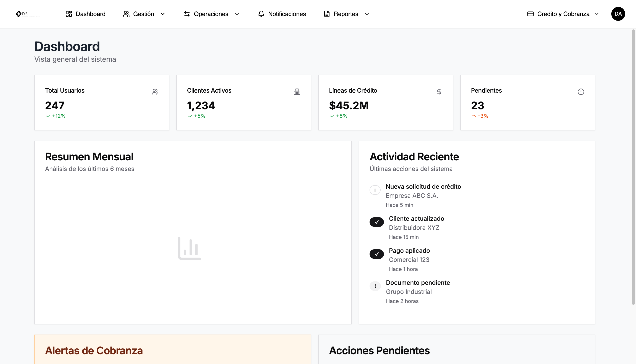Screen dimensions: 636x364
Task: Open the Credito y Cobranza selector
Action: pos(563,14)
